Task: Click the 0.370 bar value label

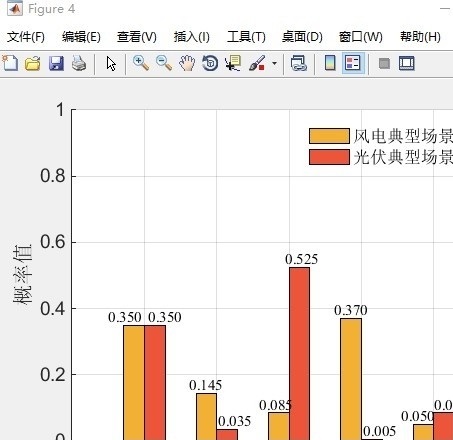Action: 351,310
